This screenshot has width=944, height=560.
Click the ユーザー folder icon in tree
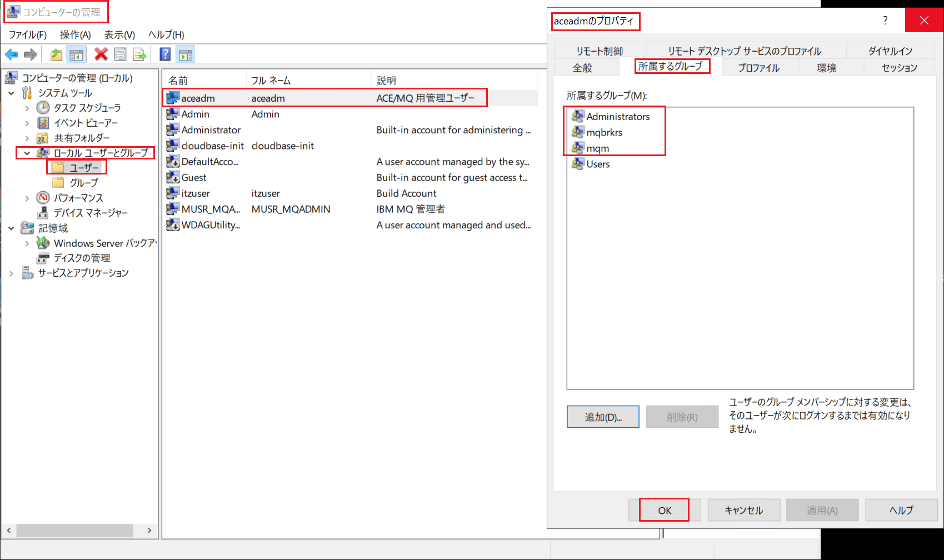pyautogui.click(x=58, y=167)
